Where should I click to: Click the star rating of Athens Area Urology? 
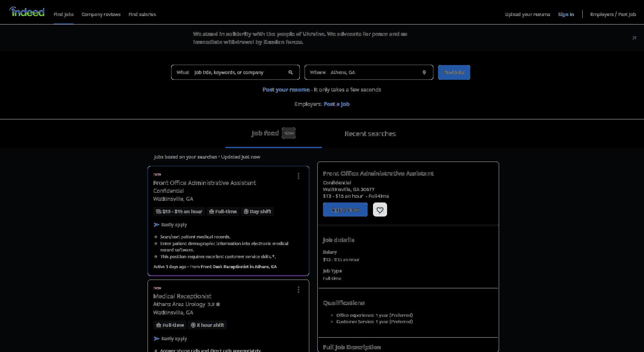[x=214, y=304]
